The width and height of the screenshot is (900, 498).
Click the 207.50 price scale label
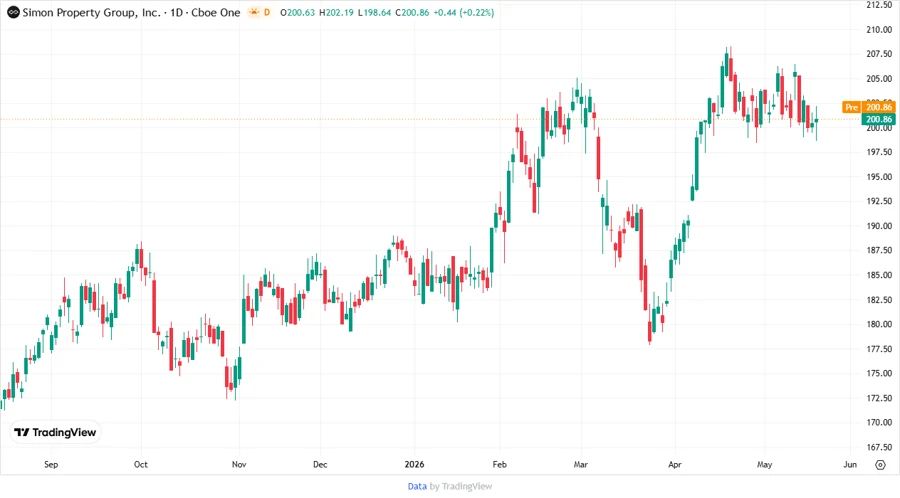[x=879, y=54]
